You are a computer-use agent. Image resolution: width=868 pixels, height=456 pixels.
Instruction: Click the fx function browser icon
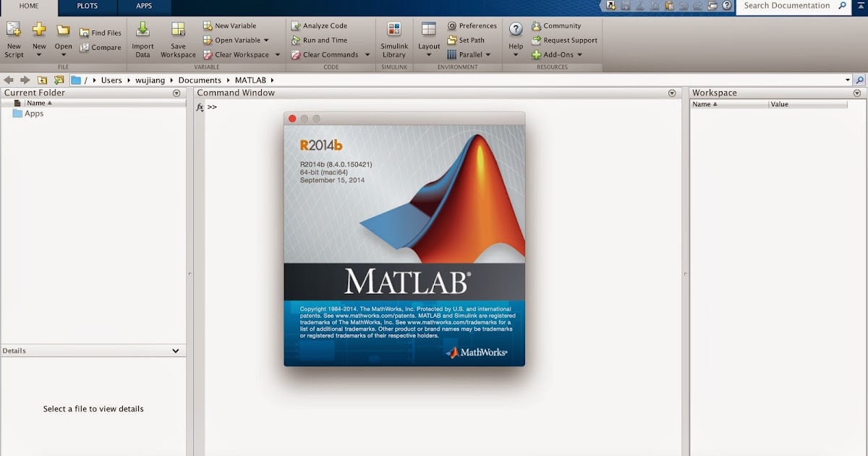[200, 107]
